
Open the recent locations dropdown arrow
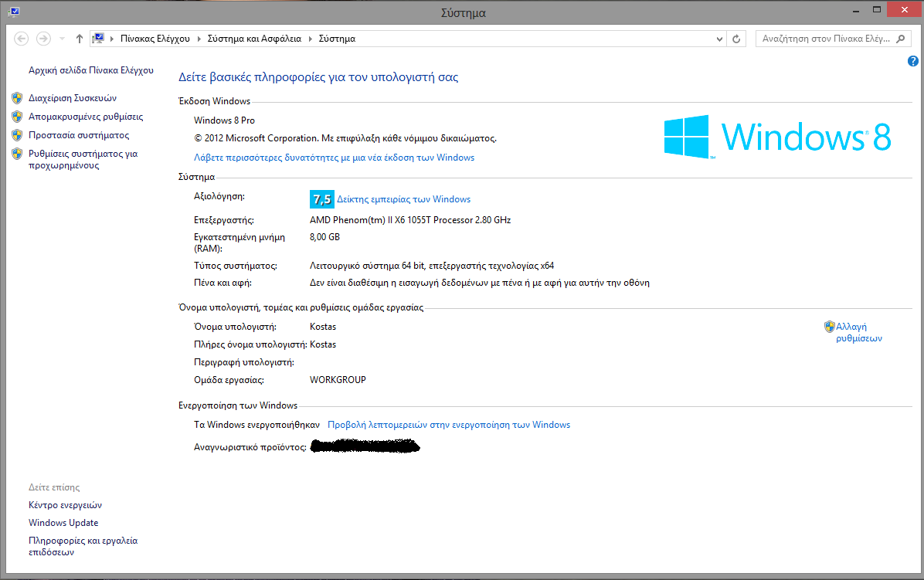(x=62, y=39)
